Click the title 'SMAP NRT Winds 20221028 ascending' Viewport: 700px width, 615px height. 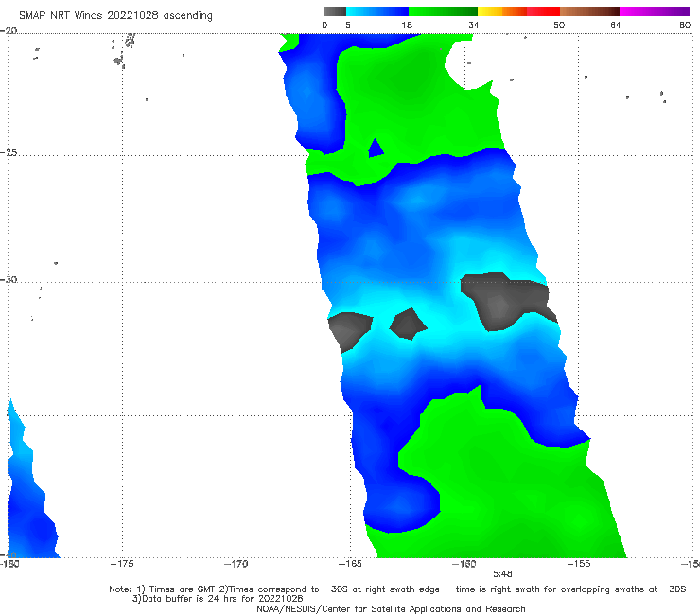(x=115, y=15)
